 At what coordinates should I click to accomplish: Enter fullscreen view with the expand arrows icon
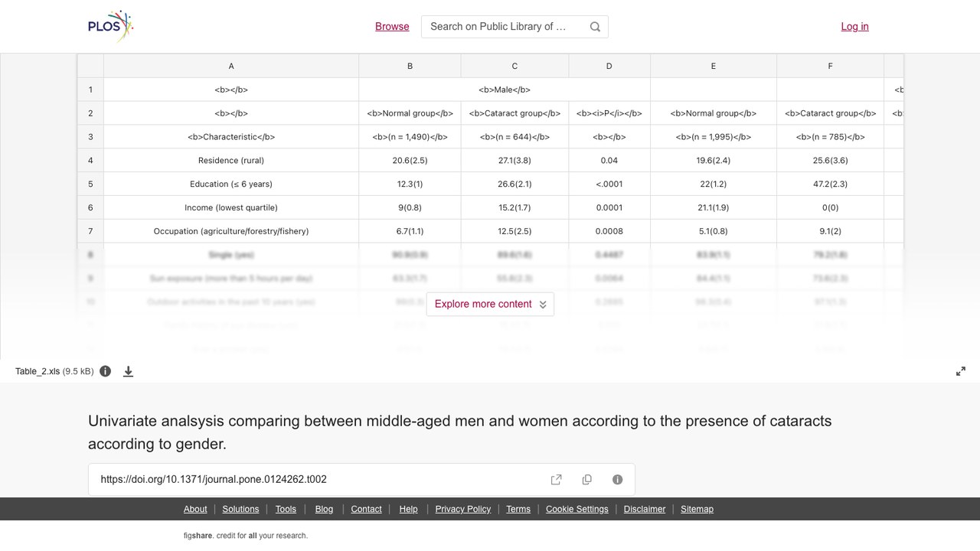[x=961, y=371]
